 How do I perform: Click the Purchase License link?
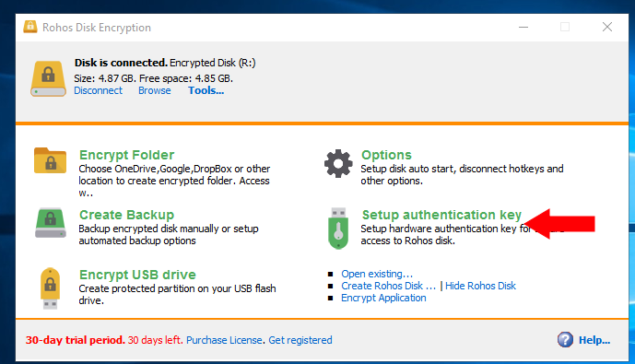coord(224,340)
